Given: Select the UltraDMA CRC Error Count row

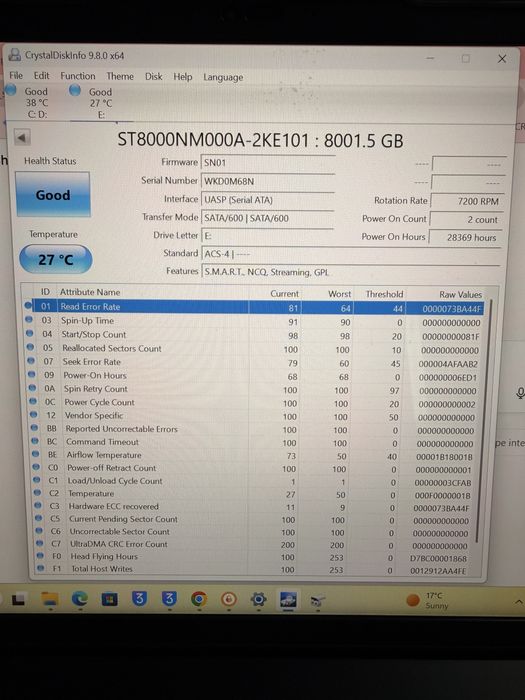Looking at the screenshot, I should (254, 545).
